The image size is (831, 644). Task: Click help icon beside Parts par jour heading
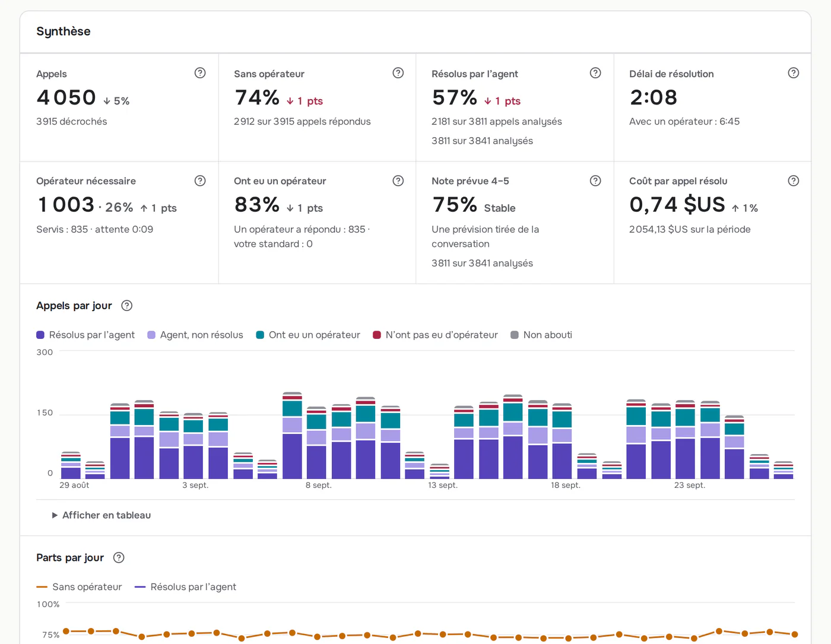tap(119, 557)
